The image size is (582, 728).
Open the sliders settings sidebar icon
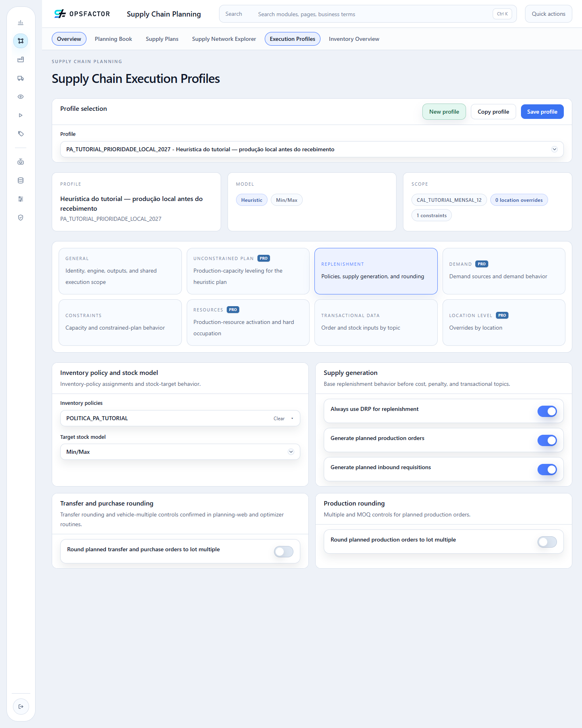[x=21, y=199]
